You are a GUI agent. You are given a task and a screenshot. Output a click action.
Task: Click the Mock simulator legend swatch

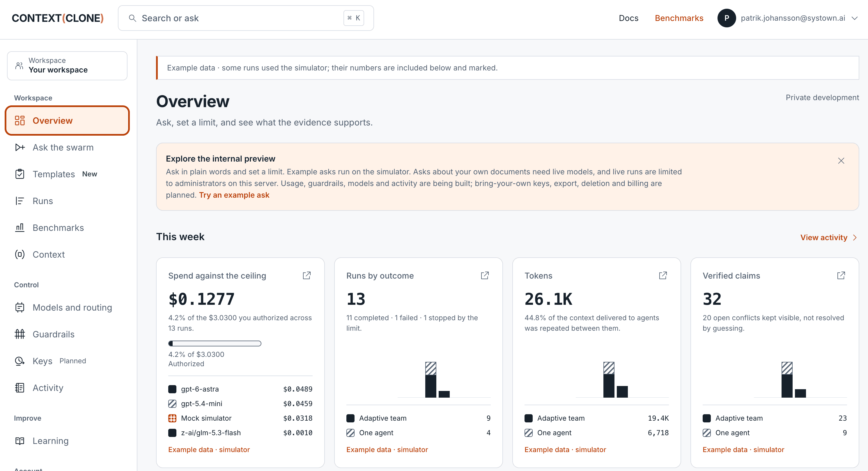(172, 418)
